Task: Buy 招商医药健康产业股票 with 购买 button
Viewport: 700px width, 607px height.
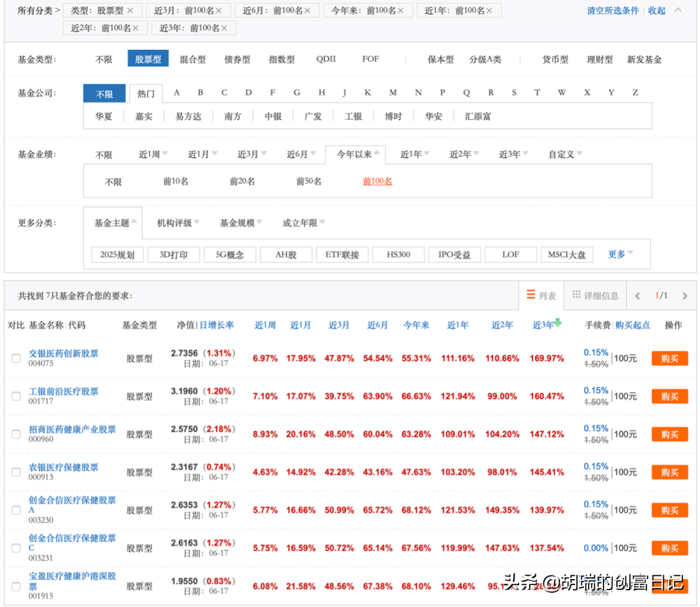Action: click(670, 434)
